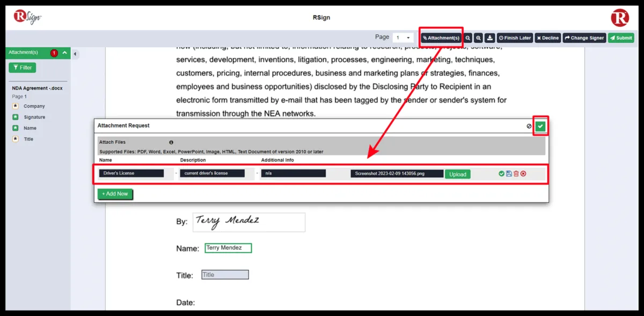Click the Name field star icon
This screenshot has height=316, width=644.
(x=16, y=128)
